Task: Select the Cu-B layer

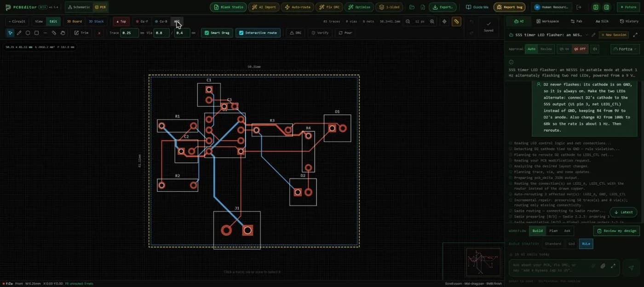Action: point(161,21)
